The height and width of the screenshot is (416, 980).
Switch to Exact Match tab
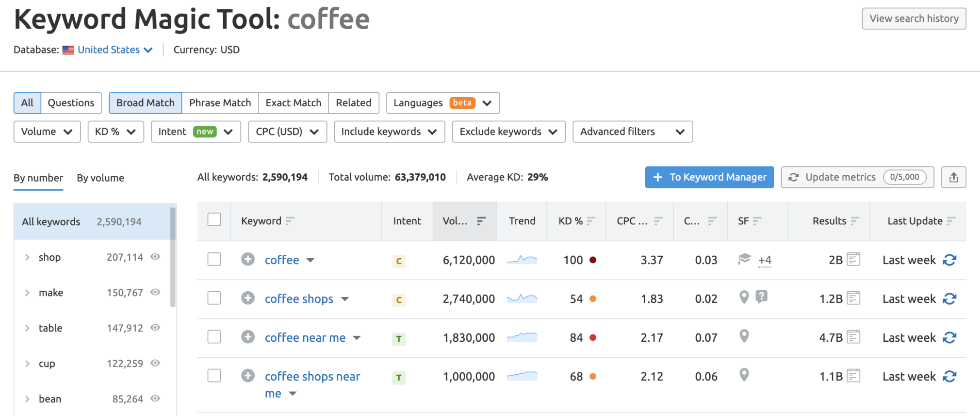[294, 103]
